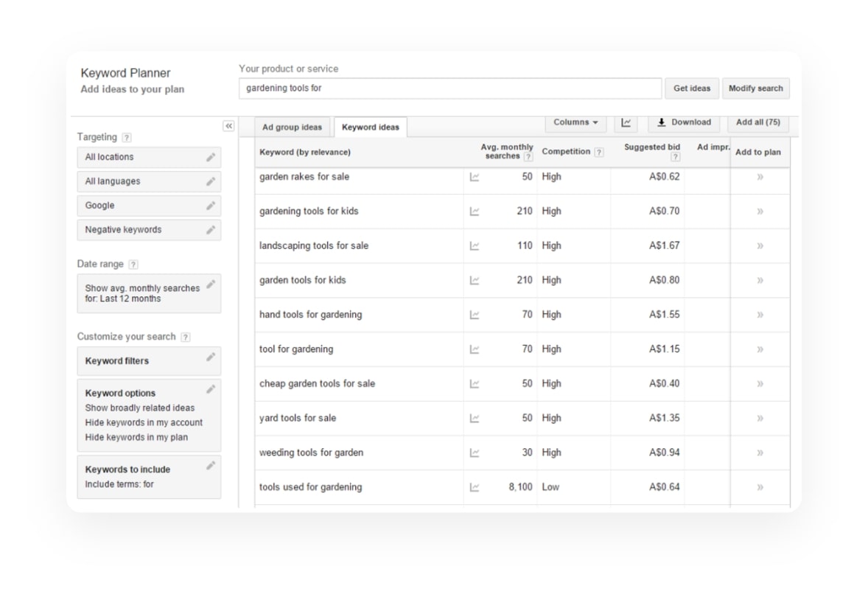Add garden rakes for sale to plan

760,177
